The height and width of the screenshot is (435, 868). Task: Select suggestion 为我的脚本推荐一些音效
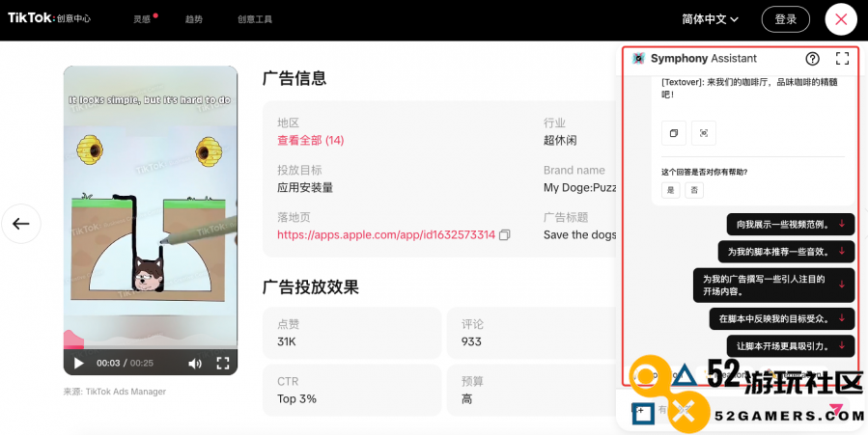[786, 252]
